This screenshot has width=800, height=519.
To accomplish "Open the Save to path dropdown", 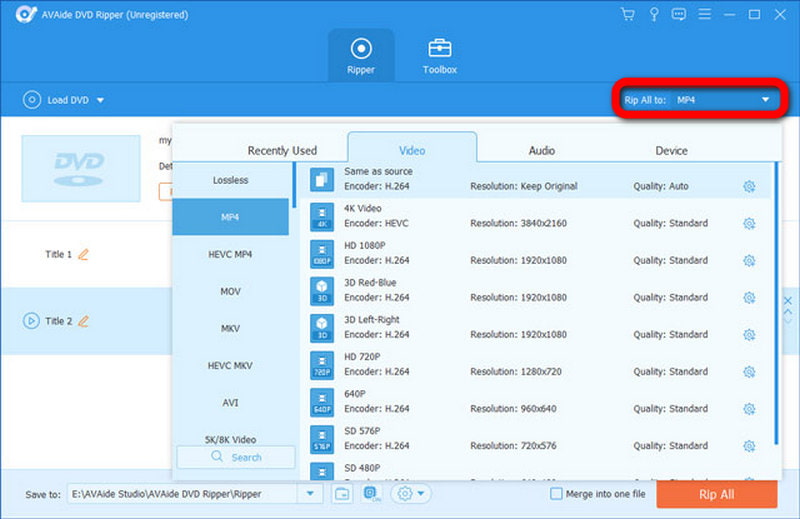I will [x=310, y=494].
